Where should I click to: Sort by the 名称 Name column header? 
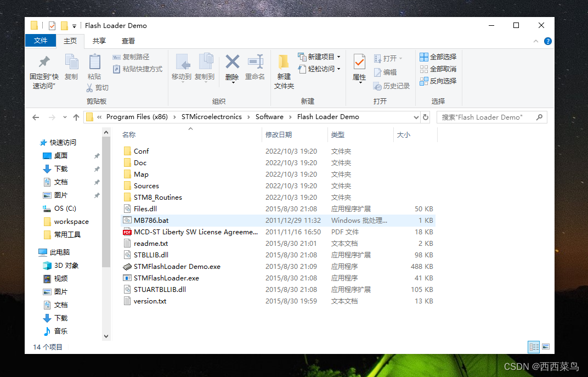[191, 134]
